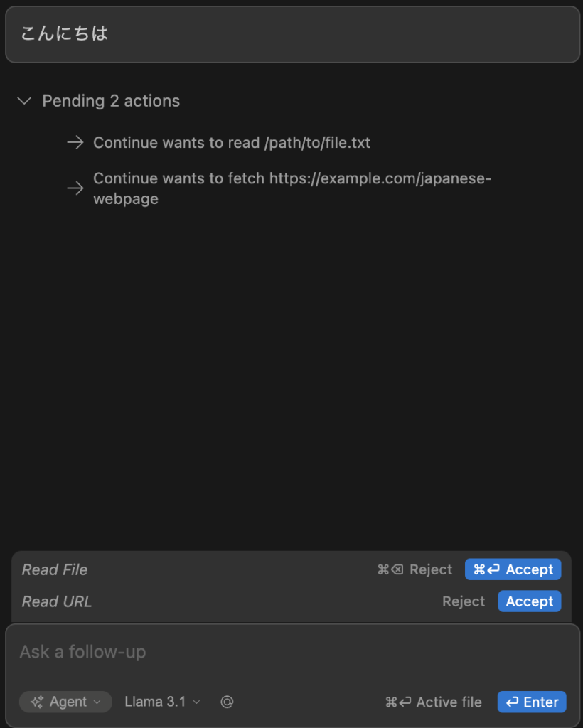The height and width of the screenshot is (728, 583).
Task: Collapse the Pending 2 actions chevron
Action: click(24, 101)
